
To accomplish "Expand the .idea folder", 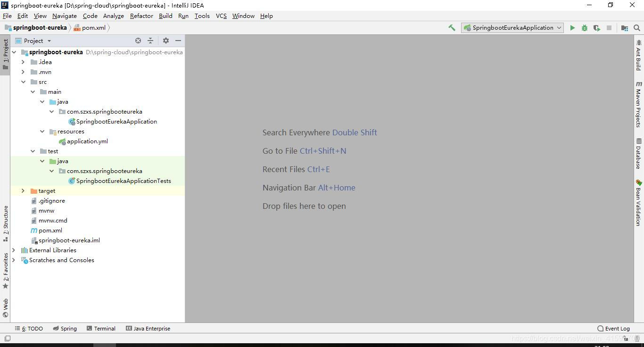I will (x=23, y=62).
